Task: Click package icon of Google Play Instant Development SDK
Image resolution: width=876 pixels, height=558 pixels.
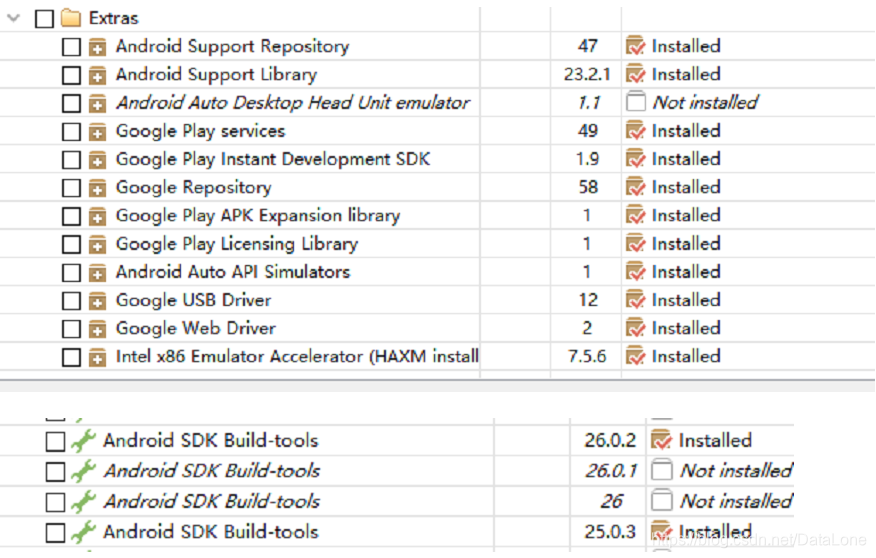Action: [x=97, y=160]
